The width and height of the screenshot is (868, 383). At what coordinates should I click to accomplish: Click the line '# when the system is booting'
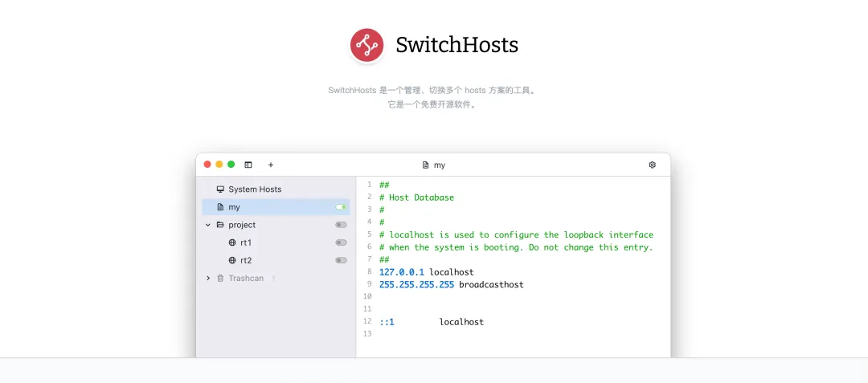coord(517,247)
